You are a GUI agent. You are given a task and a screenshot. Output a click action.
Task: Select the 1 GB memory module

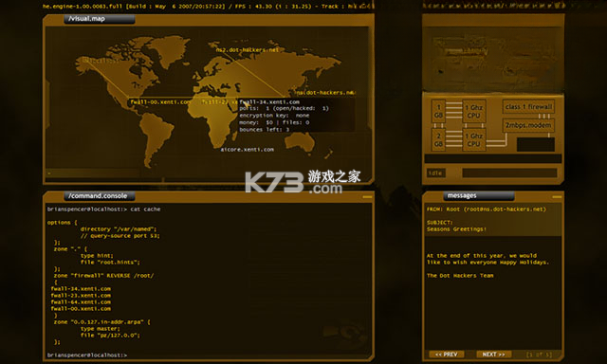438,111
